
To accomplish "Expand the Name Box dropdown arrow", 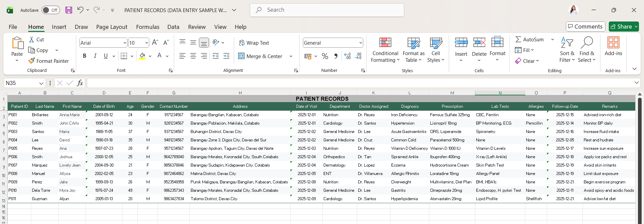I will tap(41, 83).
